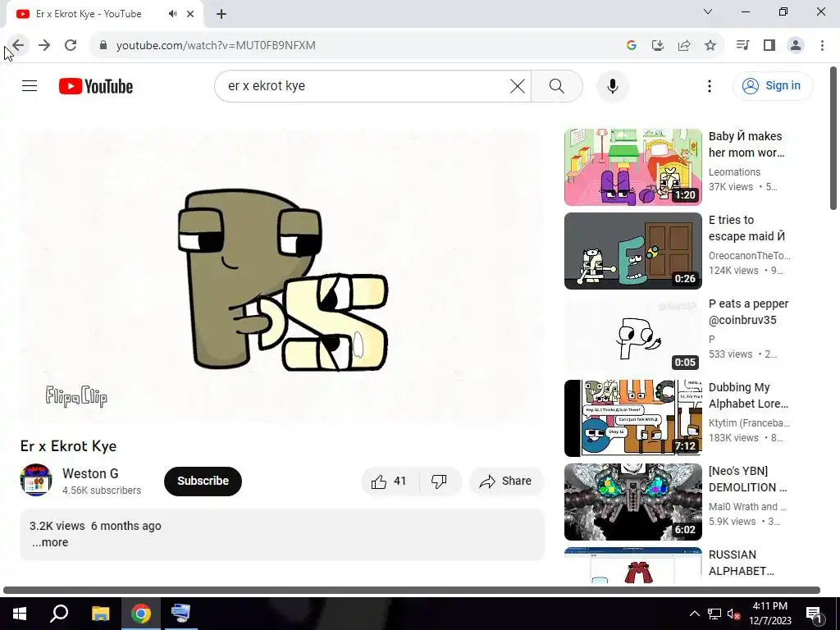
Task: View site information lock icon
Action: coord(103,46)
